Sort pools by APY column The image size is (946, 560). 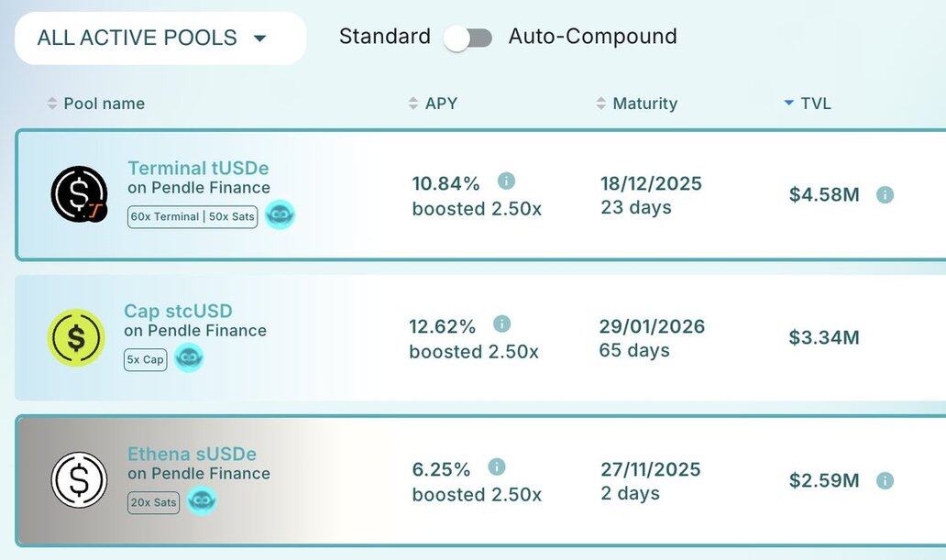440,104
